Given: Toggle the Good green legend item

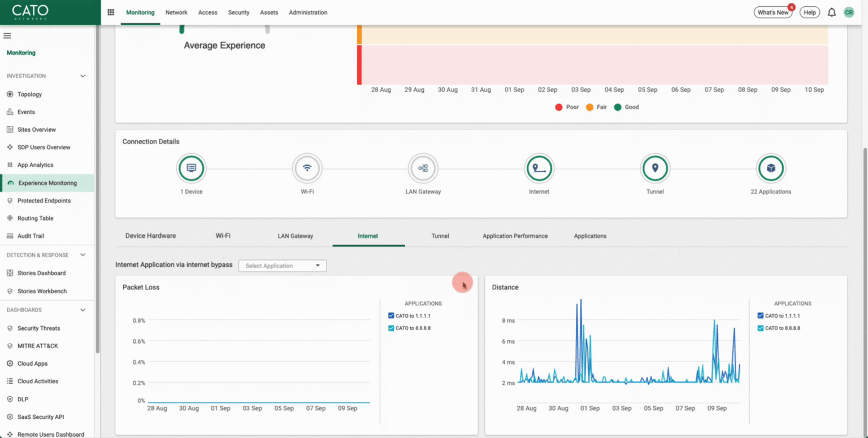Looking at the screenshot, I should tap(626, 107).
